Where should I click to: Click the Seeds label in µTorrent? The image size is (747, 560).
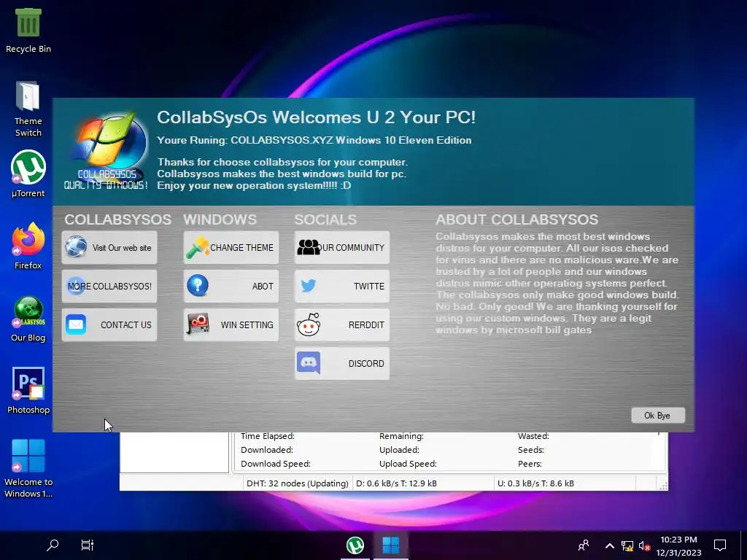pyautogui.click(x=531, y=450)
